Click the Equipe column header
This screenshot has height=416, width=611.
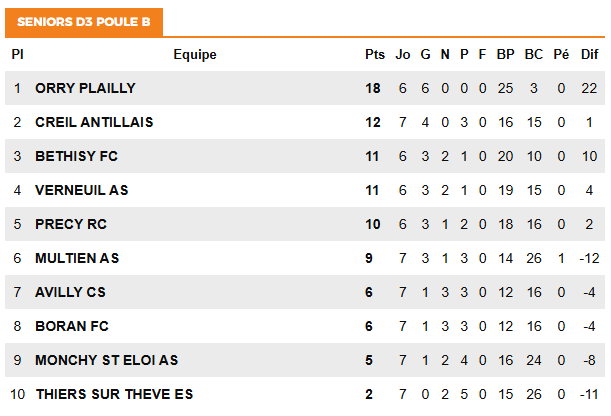tap(195, 55)
